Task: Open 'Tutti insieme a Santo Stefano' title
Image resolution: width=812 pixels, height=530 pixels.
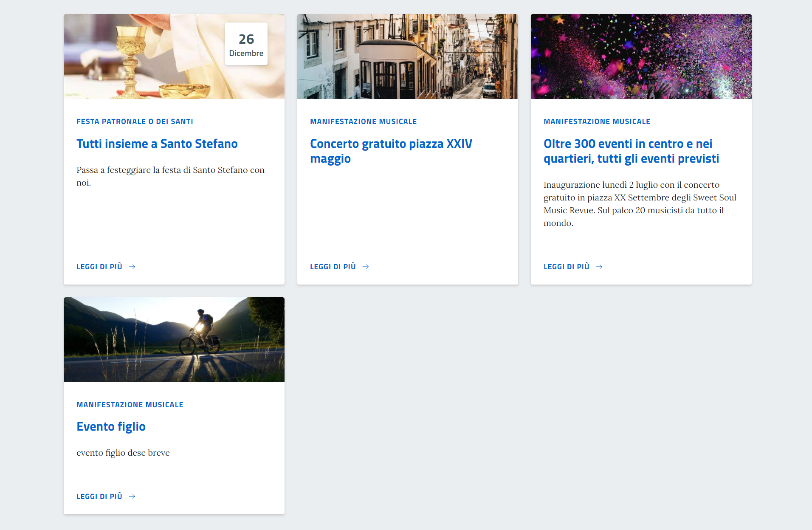Action: 157,144
